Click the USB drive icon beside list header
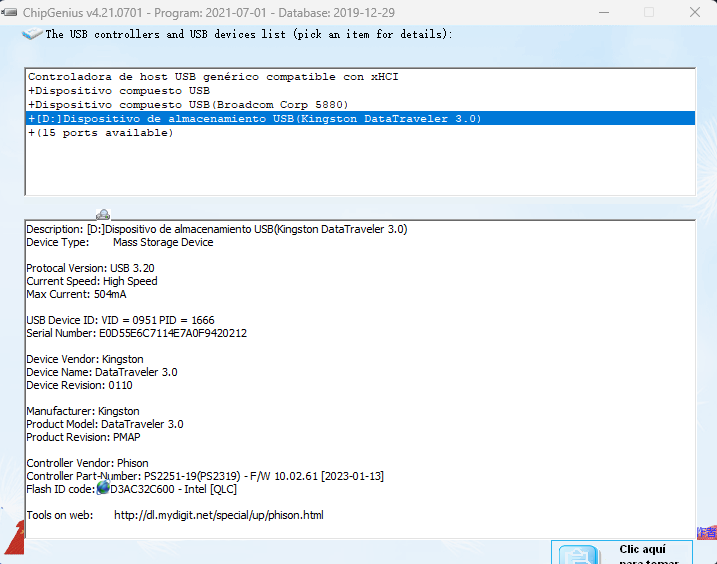717x564 pixels. click(x=32, y=34)
